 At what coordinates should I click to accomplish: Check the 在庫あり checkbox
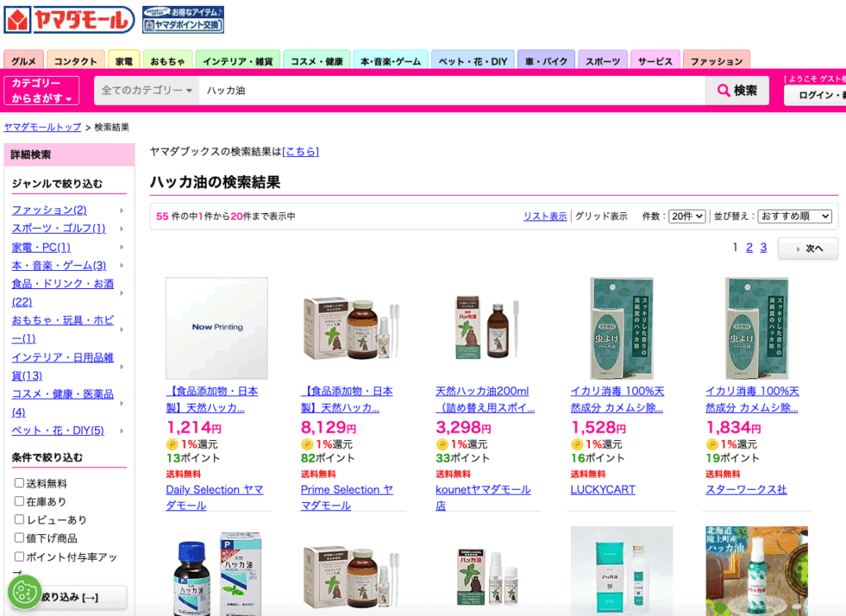pos(20,501)
